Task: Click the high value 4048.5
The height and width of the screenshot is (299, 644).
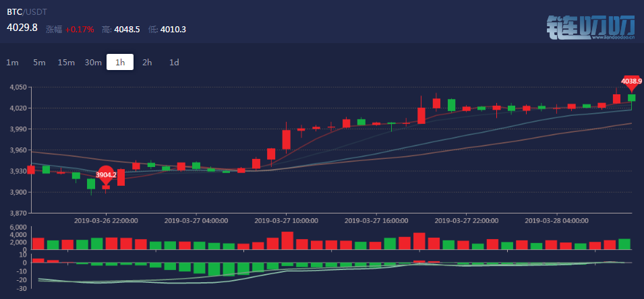Action: point(127,30)
